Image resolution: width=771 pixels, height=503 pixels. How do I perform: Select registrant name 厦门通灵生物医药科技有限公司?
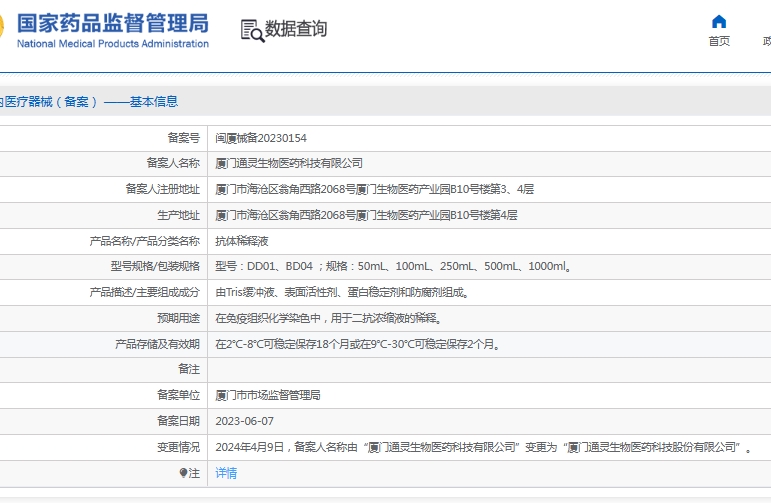coord(289,163)
